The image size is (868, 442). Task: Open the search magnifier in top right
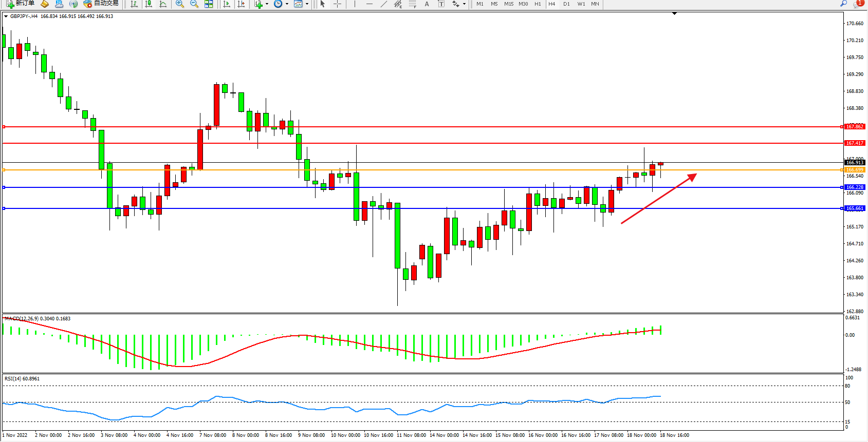(843, 4)
